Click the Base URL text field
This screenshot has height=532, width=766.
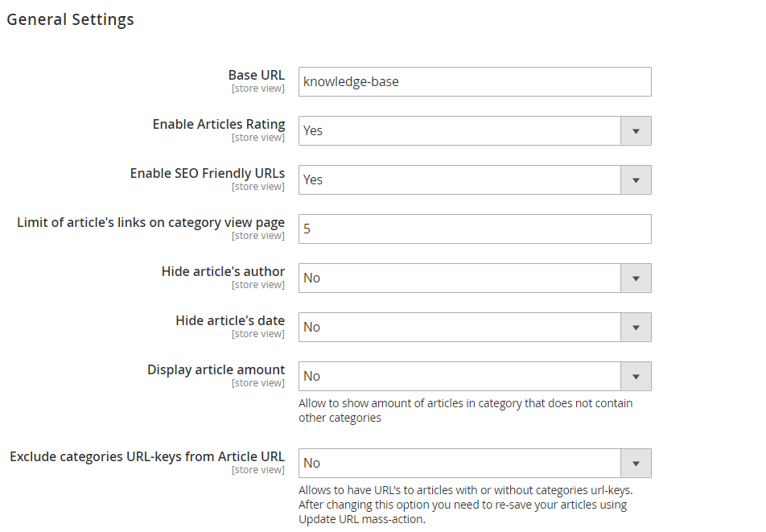pos(475,81)
